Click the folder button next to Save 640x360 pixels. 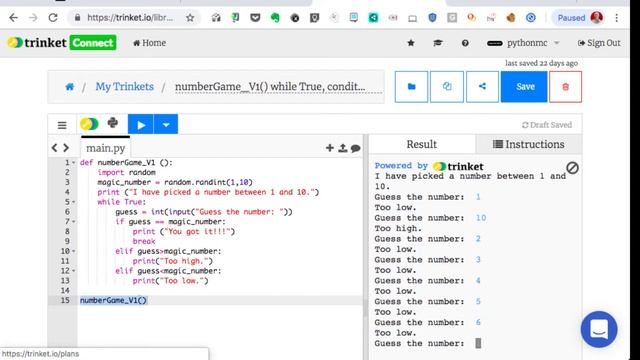coord(411,87)
